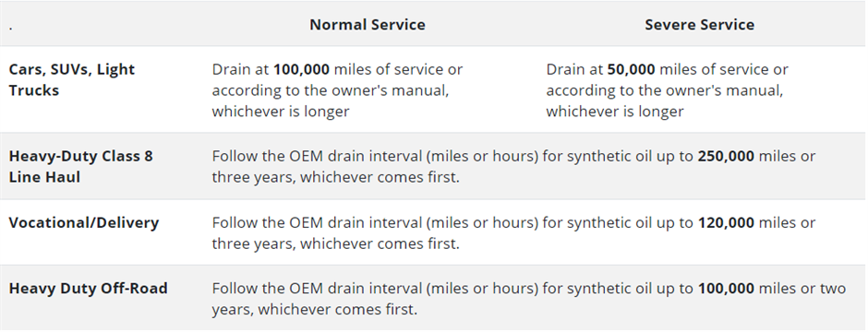Click normal service text 'whichever is longer'
868x332 pixels.
pyautogui.click(x=281, y=111)
